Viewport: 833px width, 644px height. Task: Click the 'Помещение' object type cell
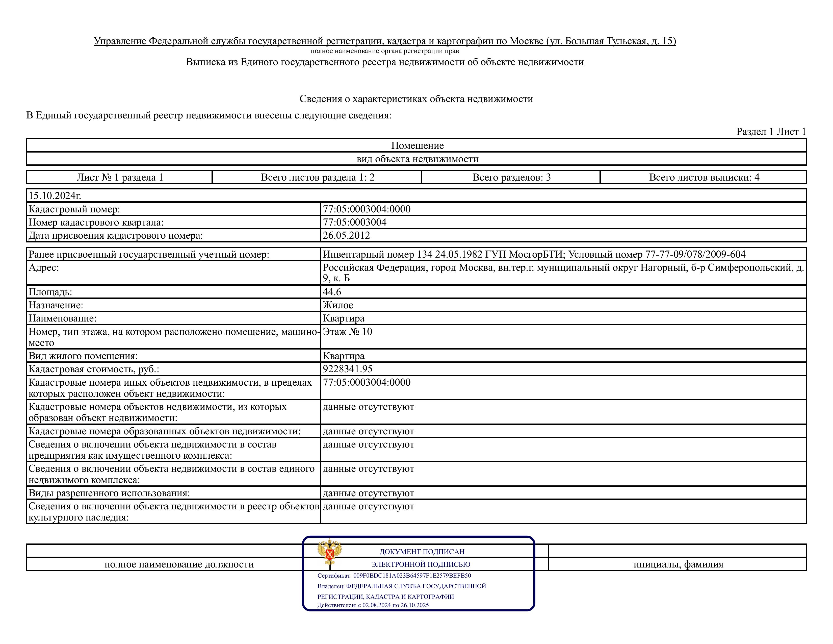click(x=417, y=145)
